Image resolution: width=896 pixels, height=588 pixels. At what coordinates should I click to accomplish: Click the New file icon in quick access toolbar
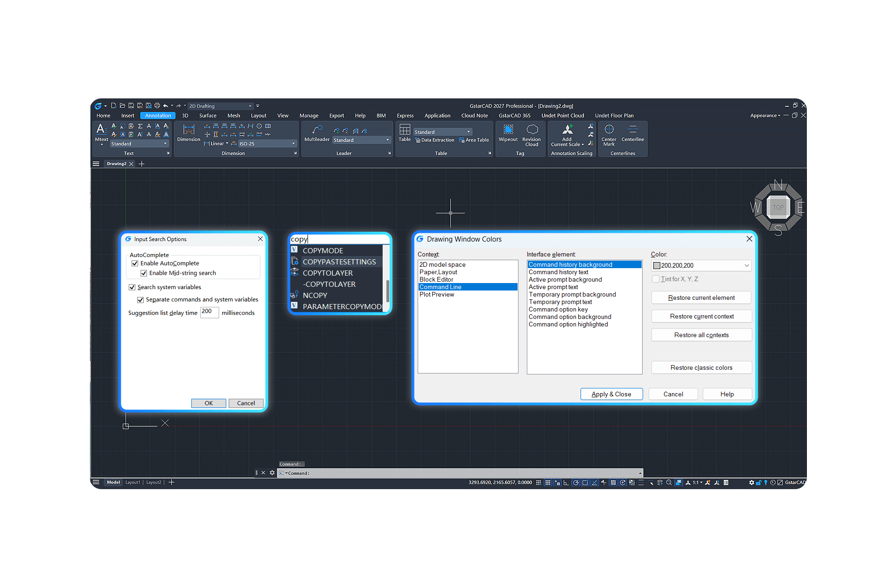113,106
